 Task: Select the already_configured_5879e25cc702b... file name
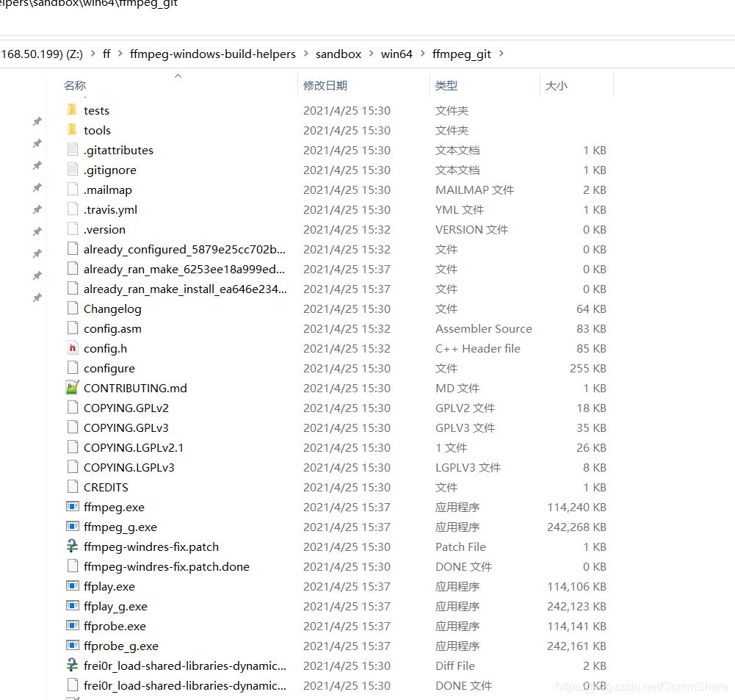tap(184, 250)
